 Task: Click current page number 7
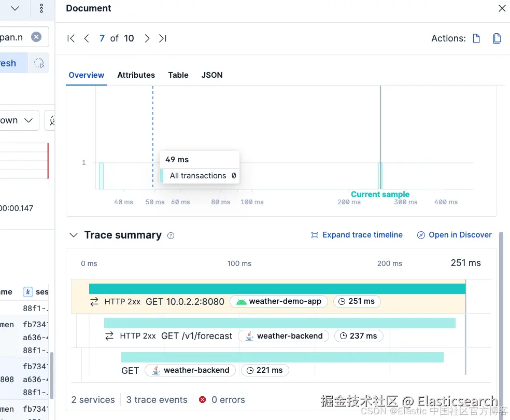[102, 38]
